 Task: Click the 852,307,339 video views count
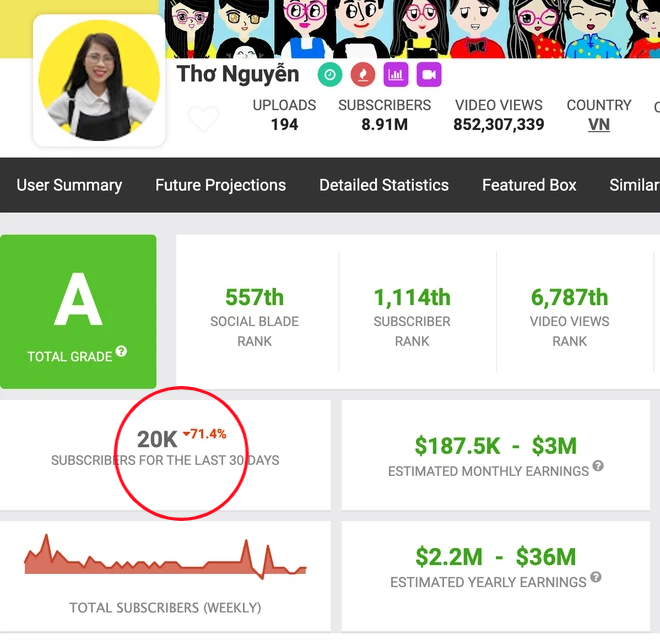498,125
